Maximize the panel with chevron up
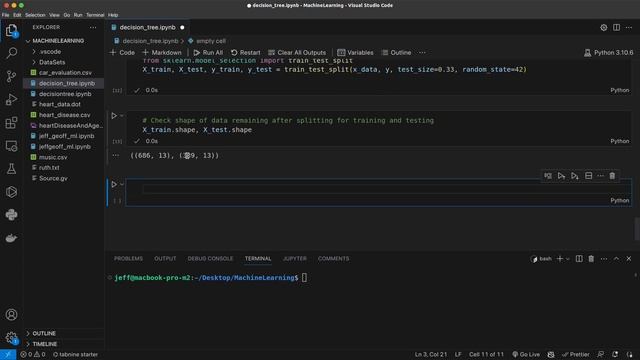The image size is (640, 360). click(x=616, y=259)
